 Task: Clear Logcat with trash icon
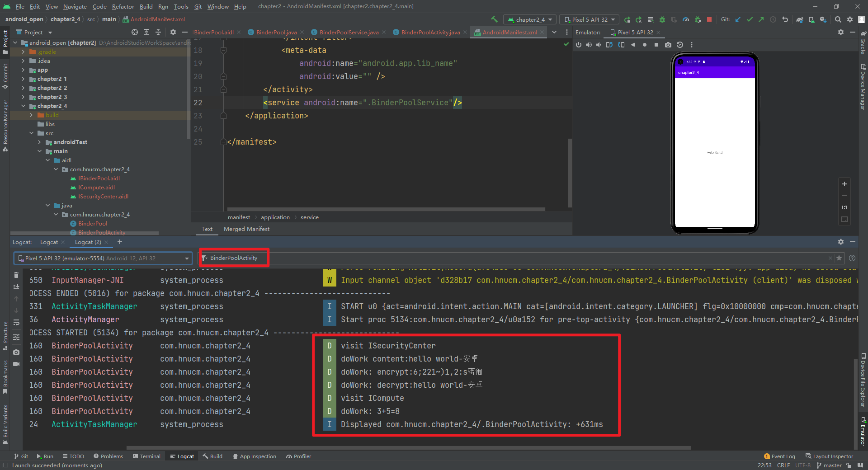pyautogui.click(x=16, y=275)
